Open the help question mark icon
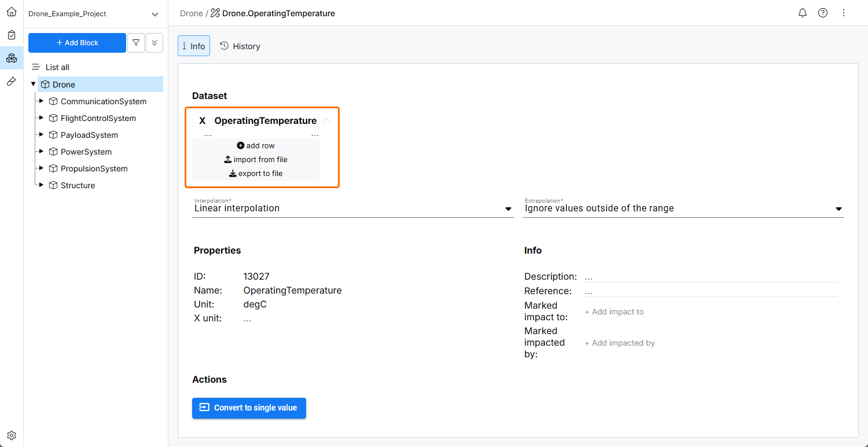 point(823,13)
